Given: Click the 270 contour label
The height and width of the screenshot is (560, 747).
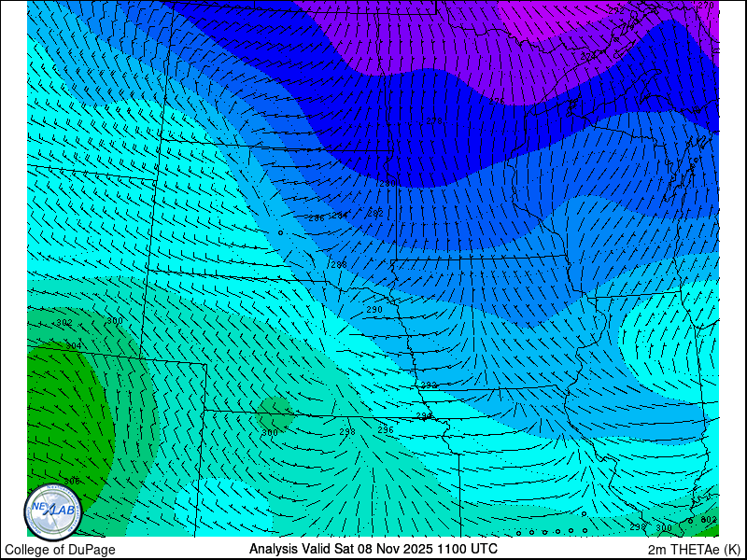Looking at the screenshot, I should 706,6.
